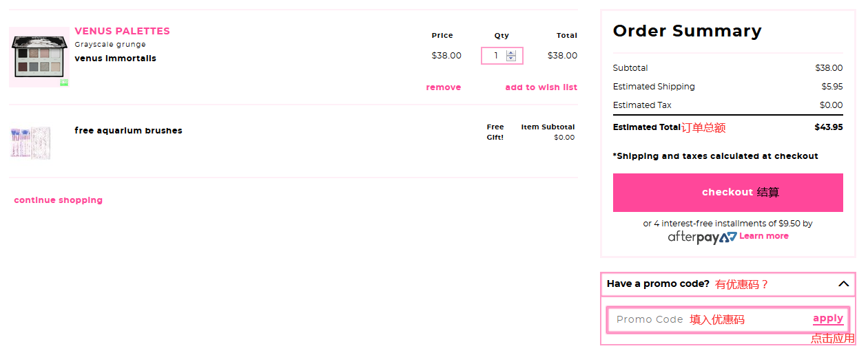Click the pink checkout button
Screen dimensions: 868x353
click(x=727, y=193)
